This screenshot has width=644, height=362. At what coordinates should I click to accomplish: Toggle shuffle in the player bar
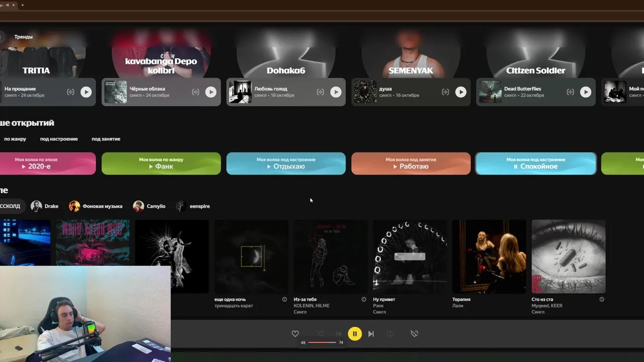tap(320, 334)
